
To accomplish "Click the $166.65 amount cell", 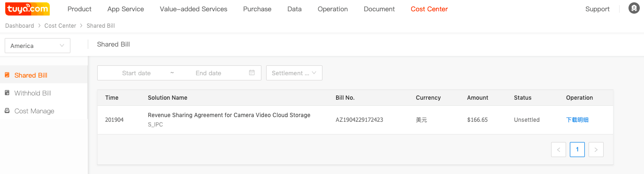I will pos(477,120).
